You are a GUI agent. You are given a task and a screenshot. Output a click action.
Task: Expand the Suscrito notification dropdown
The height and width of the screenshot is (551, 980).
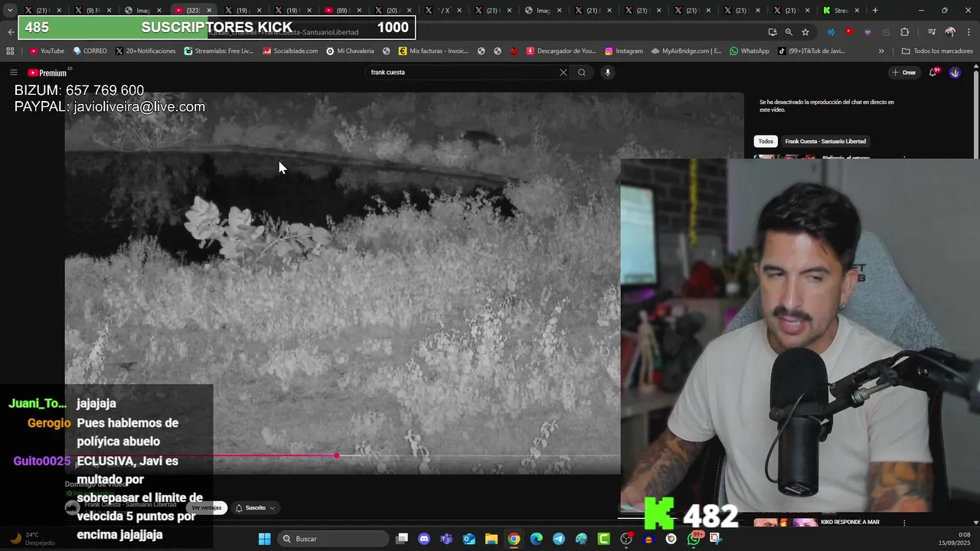[256, 508]
